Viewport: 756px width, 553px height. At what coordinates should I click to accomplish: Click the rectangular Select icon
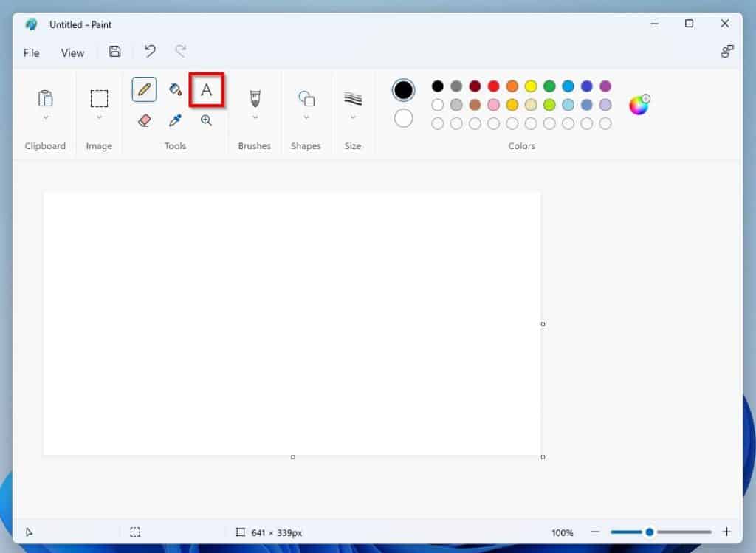100,98
